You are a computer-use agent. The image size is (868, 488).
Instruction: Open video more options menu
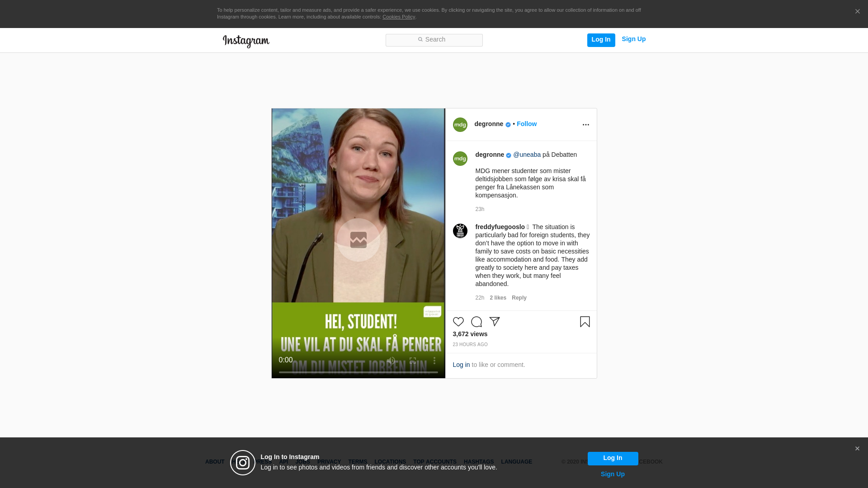coord(434,361)
